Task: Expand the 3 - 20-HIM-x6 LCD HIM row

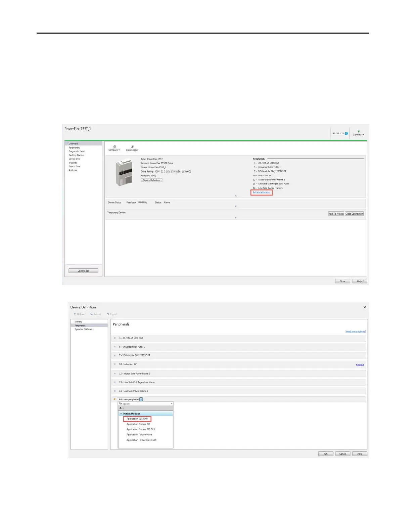Action: (x=115, y=338)
